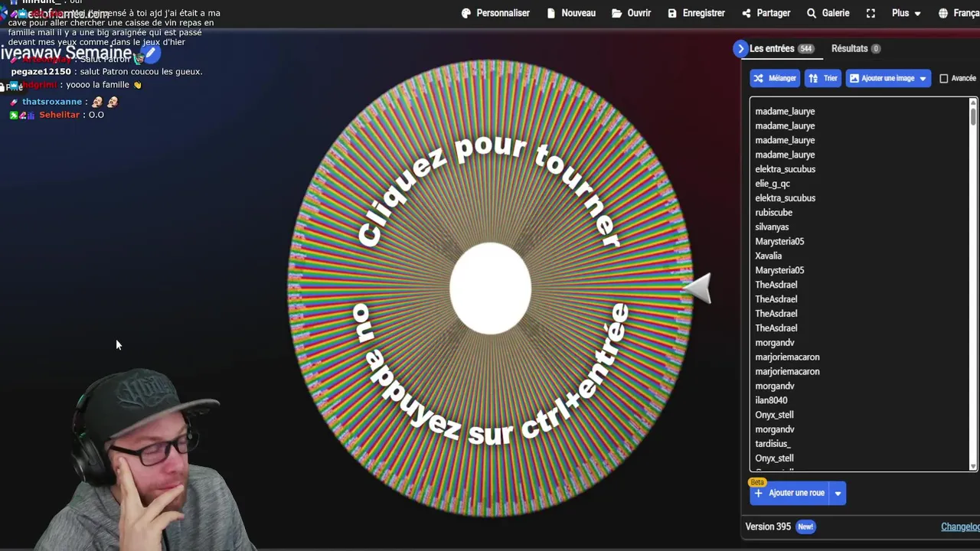Select the silvanyas entry line
The image size is (980, 551).
772,227
